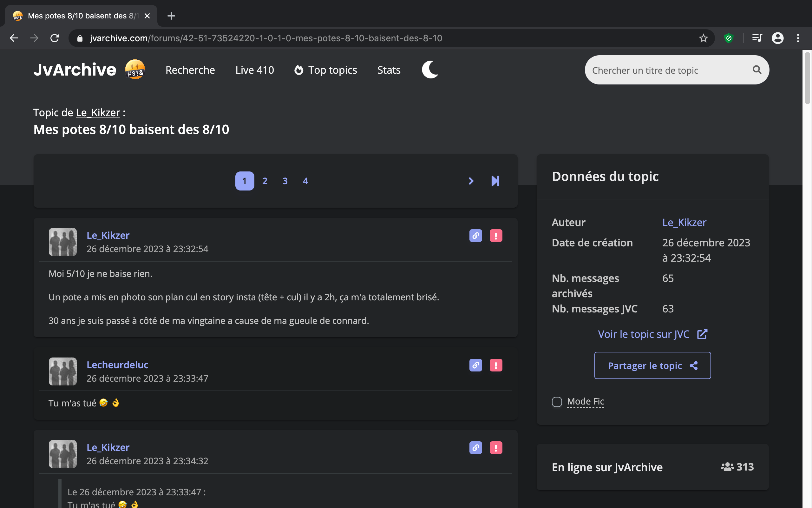Click the JvArchive home logo text

click(75, 70)
